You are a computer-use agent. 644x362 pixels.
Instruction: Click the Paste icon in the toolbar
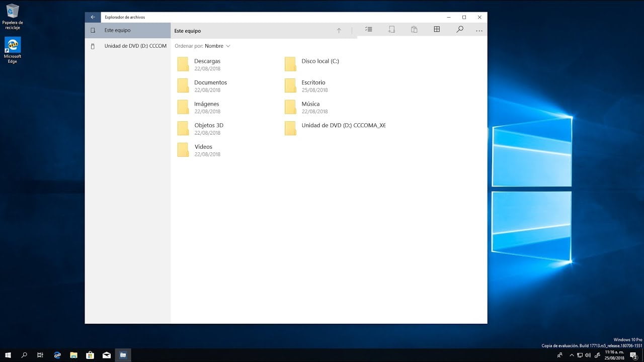[x=414, y=30]
